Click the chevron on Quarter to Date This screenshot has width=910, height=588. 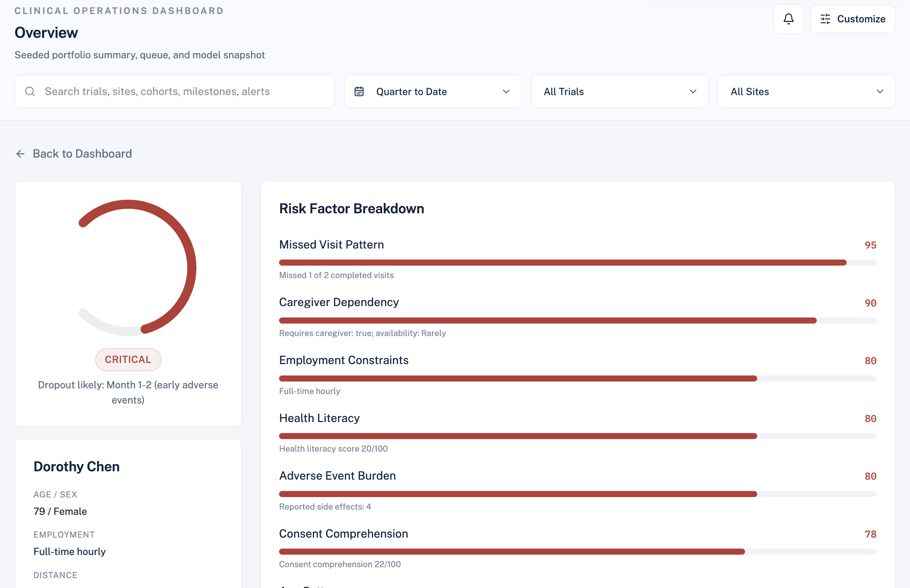tap(506, 92)
